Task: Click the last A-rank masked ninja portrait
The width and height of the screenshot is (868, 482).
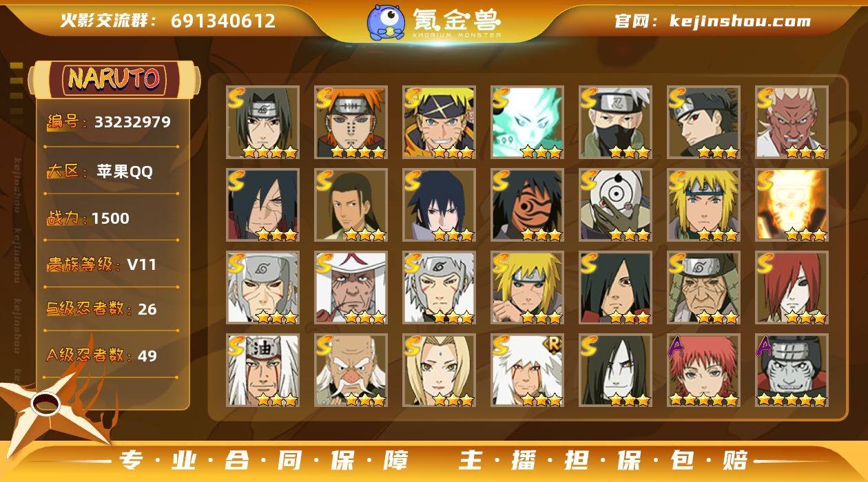Action: 792,370
